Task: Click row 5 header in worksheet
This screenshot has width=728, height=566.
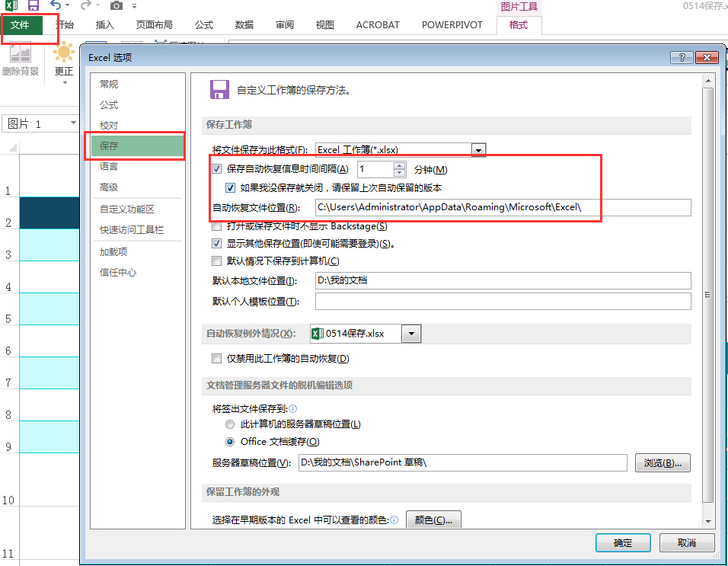Action: pyautogui.click(x=9, y=309)
